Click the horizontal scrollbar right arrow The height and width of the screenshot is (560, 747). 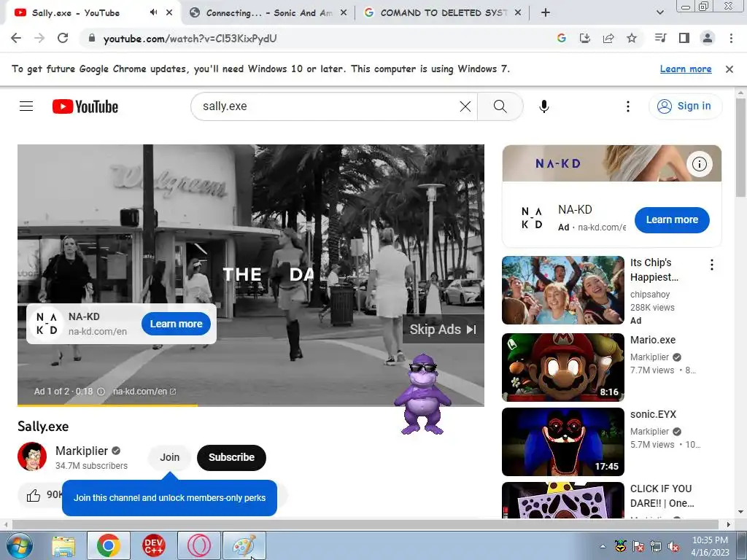pos(729,524)
